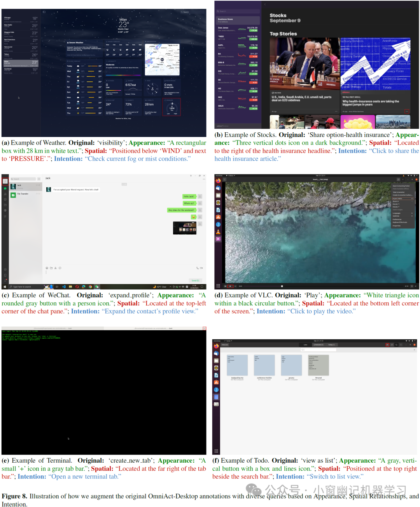This screenshot has height=507, width=420.
Task: Open the precipitation map in Weather
Action: click(162, 59)
